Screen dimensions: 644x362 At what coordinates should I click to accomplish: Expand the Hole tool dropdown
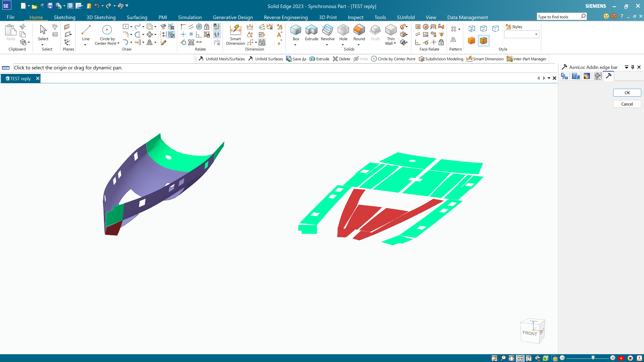tap(343, 45)
